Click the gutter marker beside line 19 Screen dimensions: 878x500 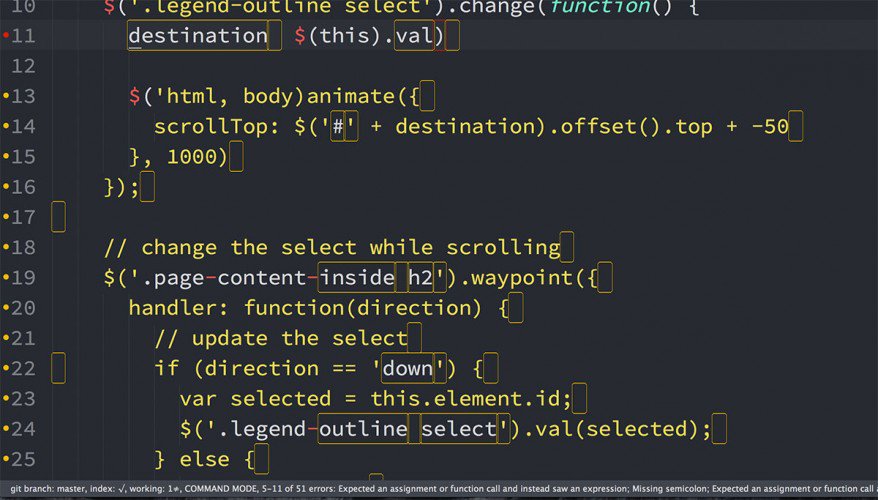(6, 278)
